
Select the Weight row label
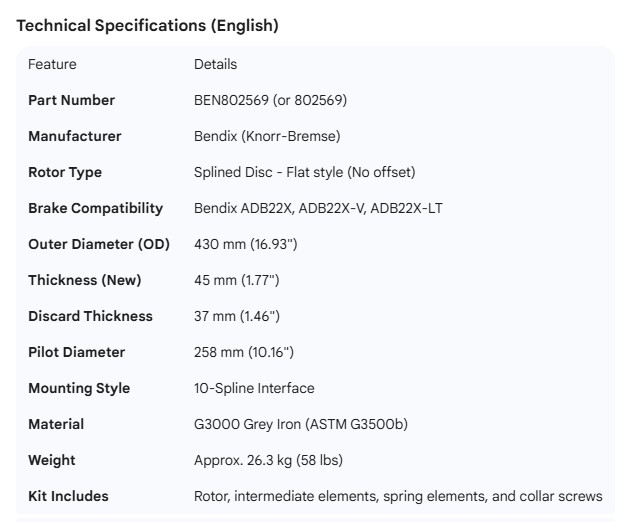click(x=52, y=460)
